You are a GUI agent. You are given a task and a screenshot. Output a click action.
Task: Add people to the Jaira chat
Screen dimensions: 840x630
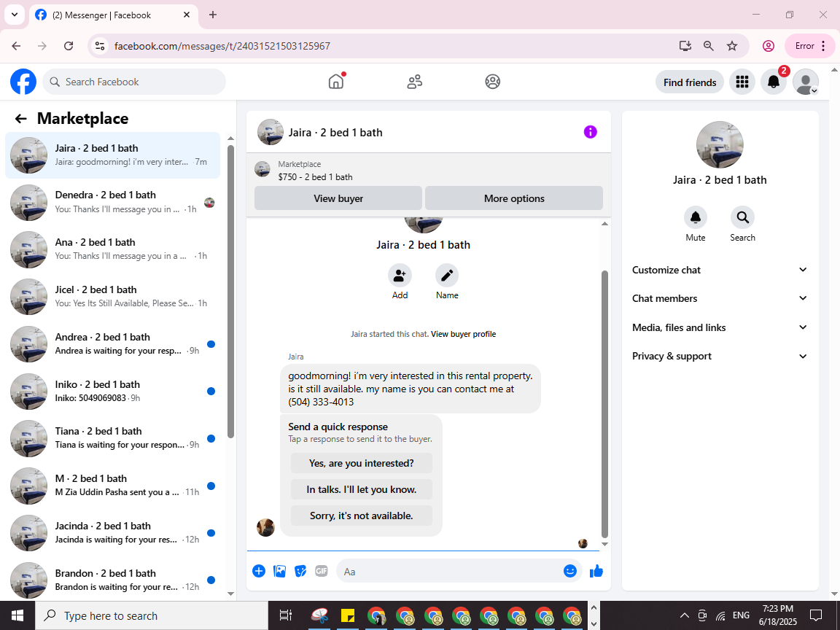point(400,276)
